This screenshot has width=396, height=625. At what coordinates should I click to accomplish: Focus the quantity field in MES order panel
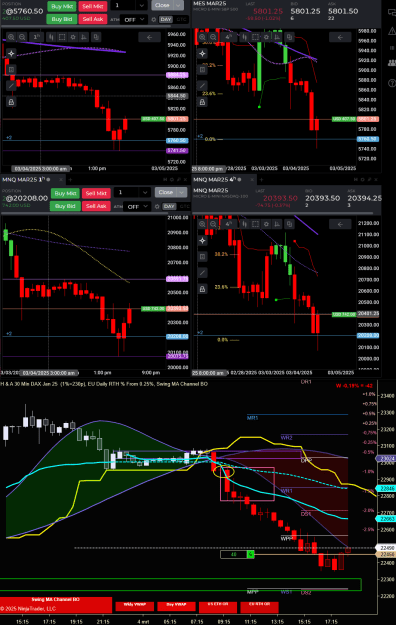(123, 6)
